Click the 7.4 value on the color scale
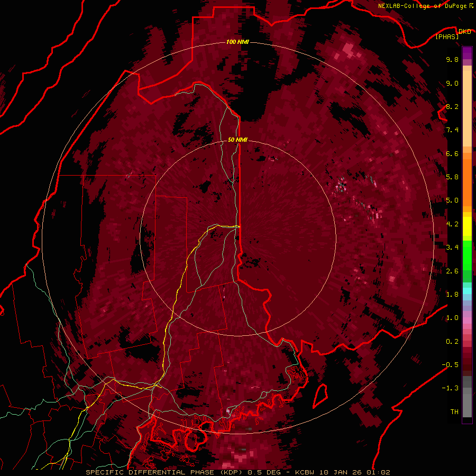This screenshot has height=476, width=476. pos(452,130)
